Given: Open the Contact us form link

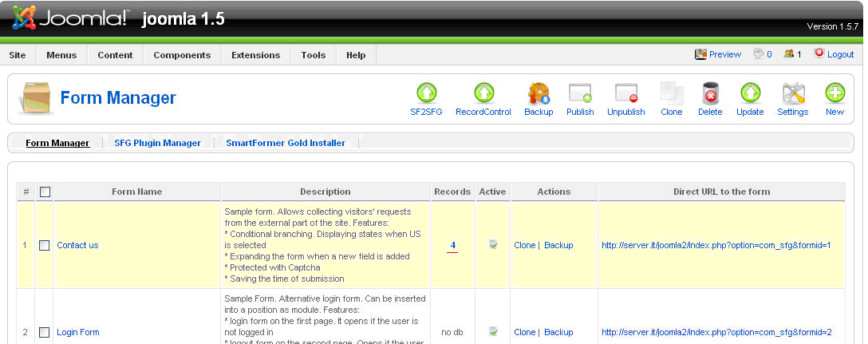Looking at the screenshot, I should click(77, 245).
